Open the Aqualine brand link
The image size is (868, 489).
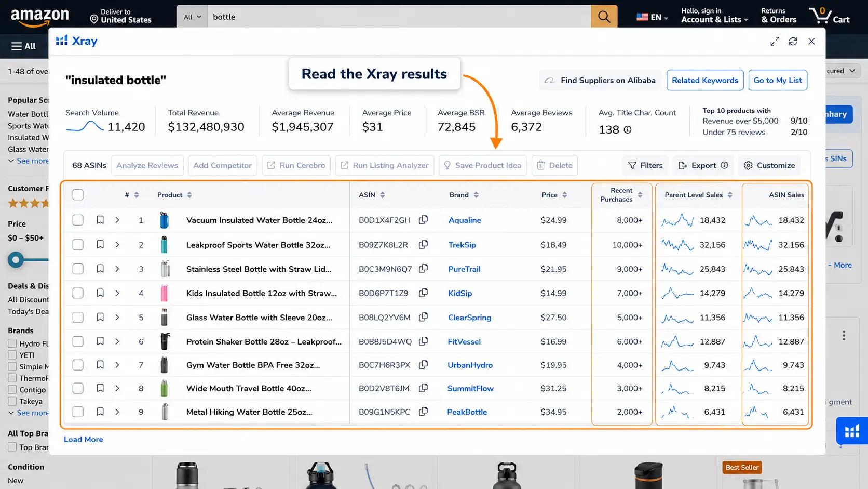465,220
